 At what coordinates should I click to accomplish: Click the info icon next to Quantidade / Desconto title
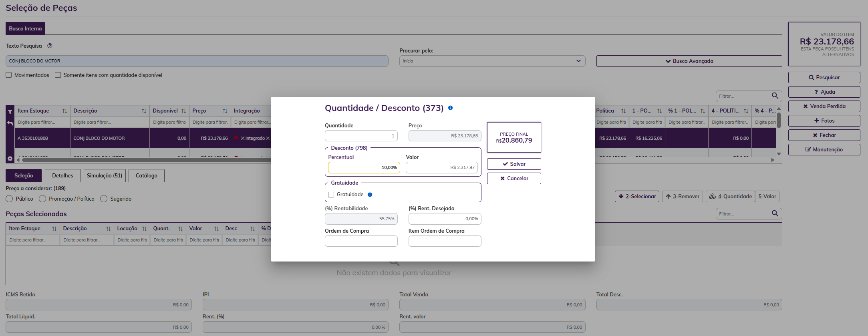(x=450, y=108)
